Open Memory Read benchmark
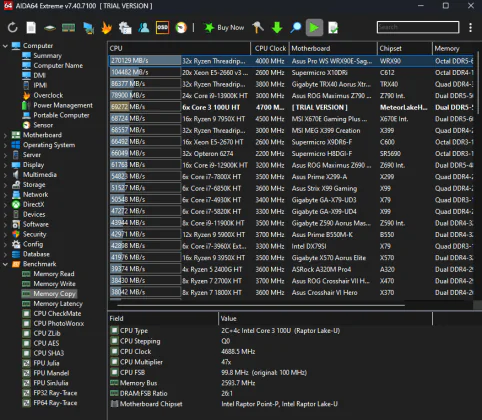The height and width of the screenshot is (420, 482). [54, 274]
